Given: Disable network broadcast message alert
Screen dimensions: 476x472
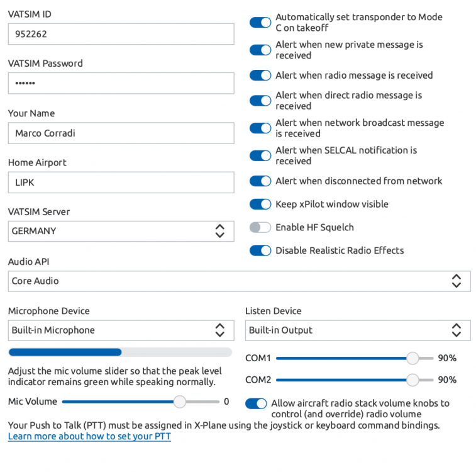Looking at the screenshot, I should (260, 128).
